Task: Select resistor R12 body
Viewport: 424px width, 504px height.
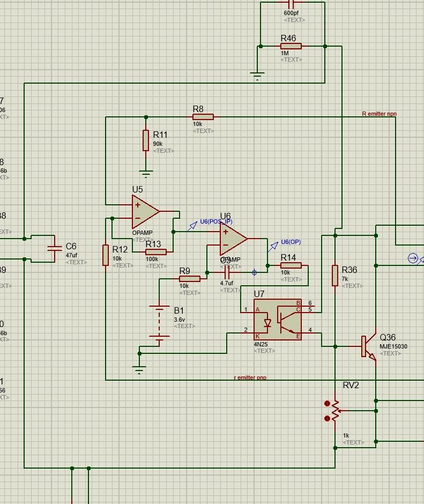Action: (106, 255)
